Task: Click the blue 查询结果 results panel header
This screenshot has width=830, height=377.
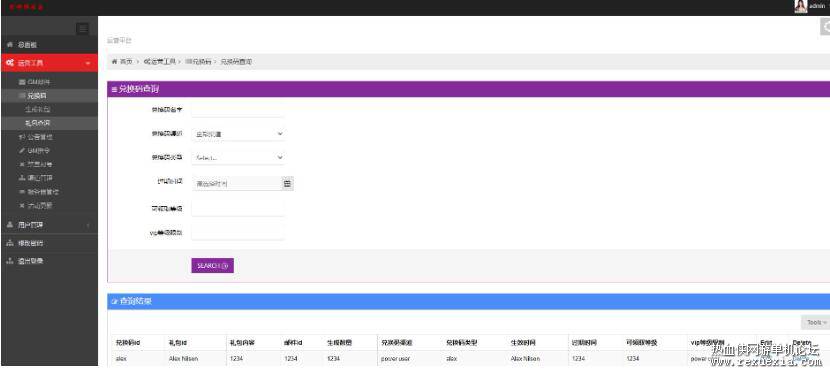Action: point(468,301)
